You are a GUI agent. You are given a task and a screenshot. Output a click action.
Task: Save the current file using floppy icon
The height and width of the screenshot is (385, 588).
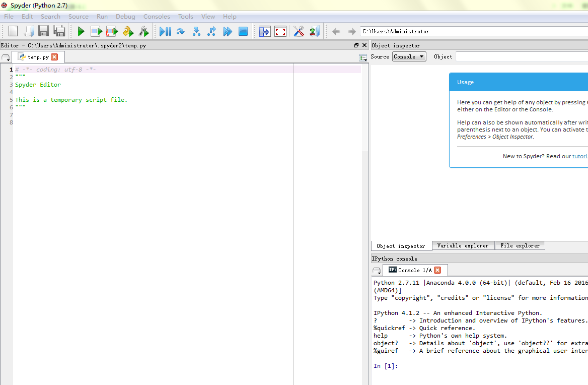43,31
